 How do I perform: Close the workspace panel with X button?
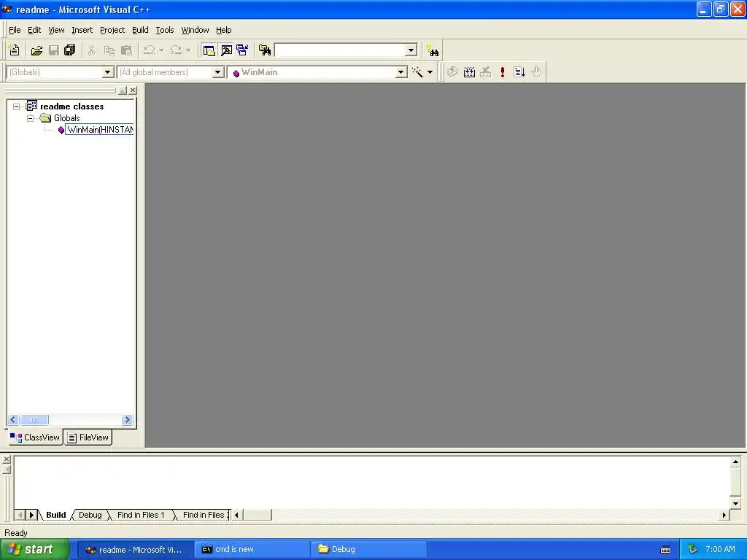click(x=133, y=90)
